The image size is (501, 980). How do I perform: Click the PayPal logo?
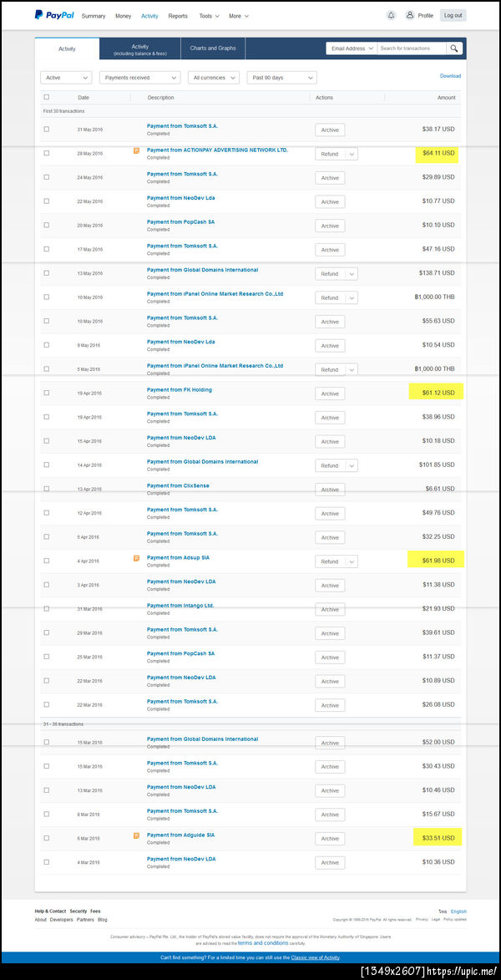tap(54, 15)
